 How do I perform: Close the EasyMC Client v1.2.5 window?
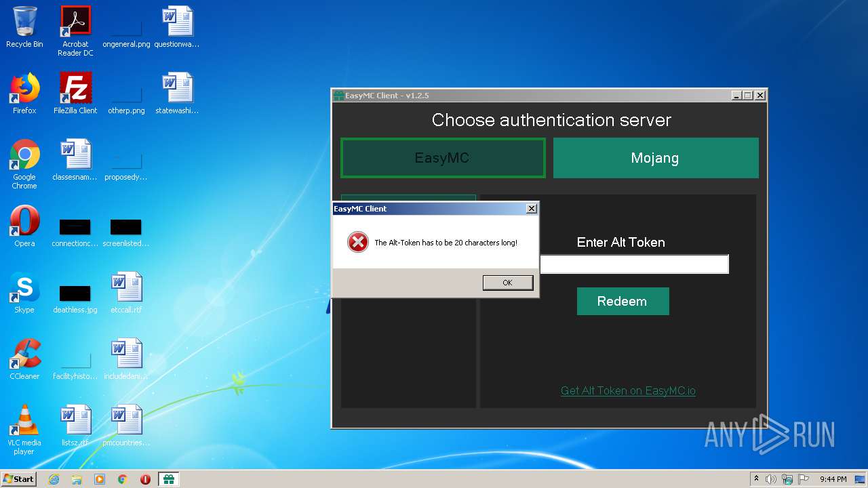pos(760,96)
